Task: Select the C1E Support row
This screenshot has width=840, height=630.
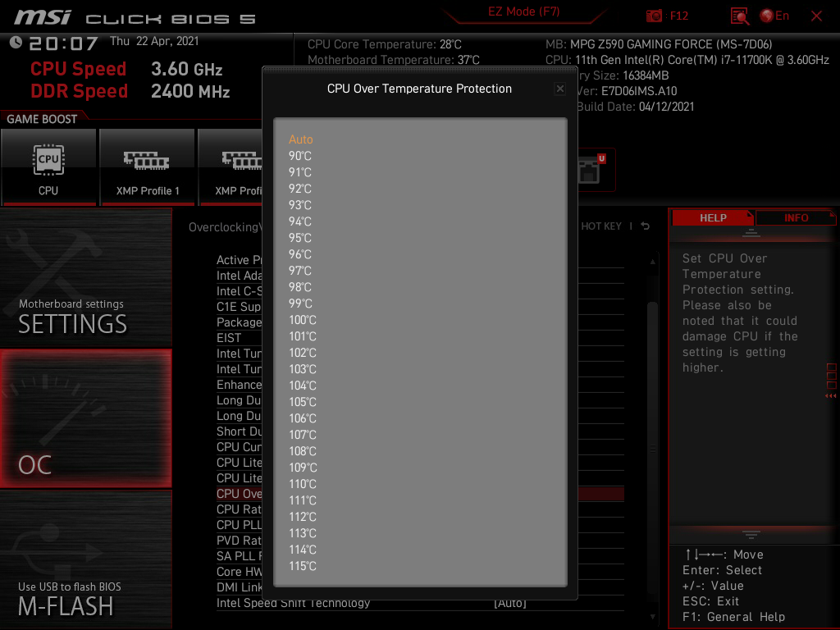Action: point(239,307)
